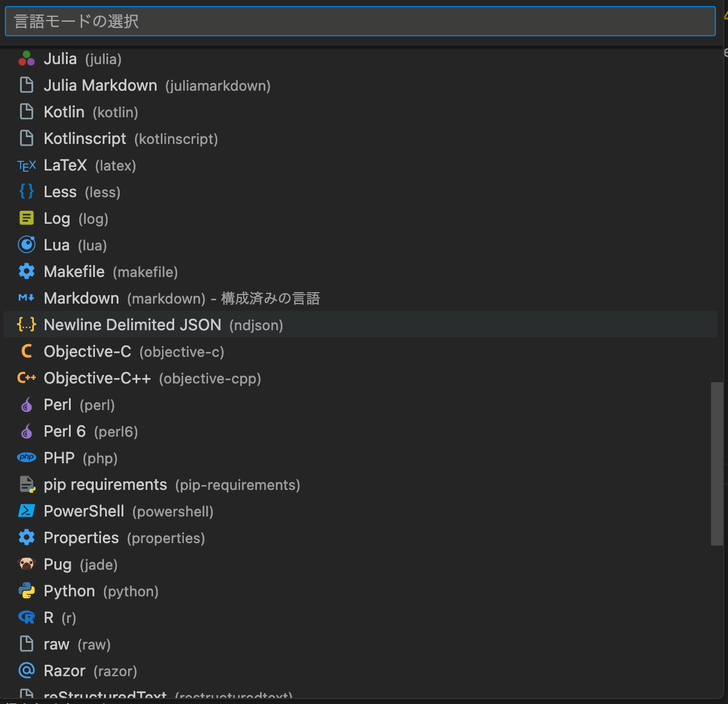Click the Julia language icon
The height and width of the screenshot is (704, 728).
[x=27, y=59]
